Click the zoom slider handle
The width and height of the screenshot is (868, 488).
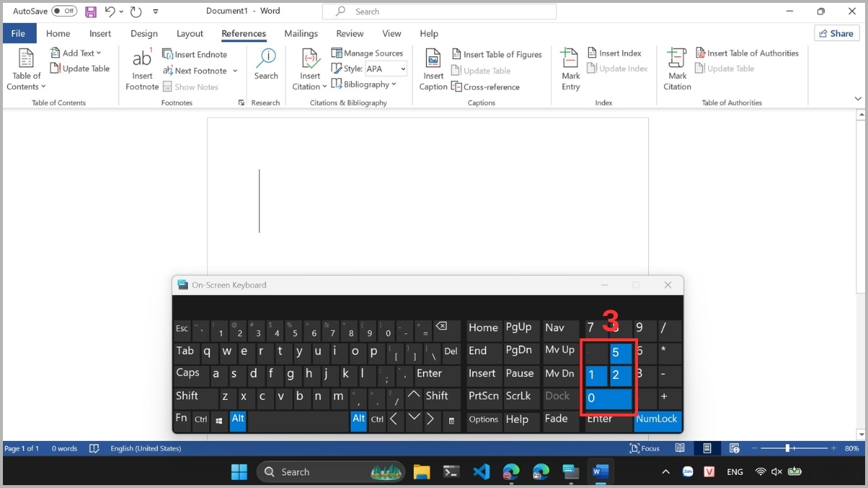787,448
